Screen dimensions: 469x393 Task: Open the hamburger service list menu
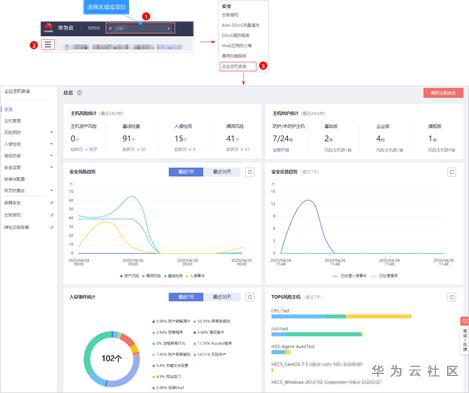pos(48,44)
